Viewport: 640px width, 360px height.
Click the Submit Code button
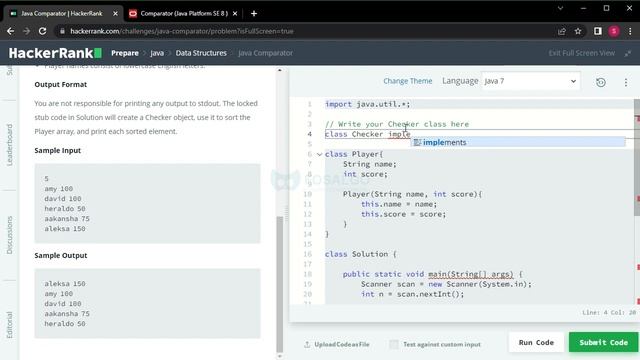604,342
